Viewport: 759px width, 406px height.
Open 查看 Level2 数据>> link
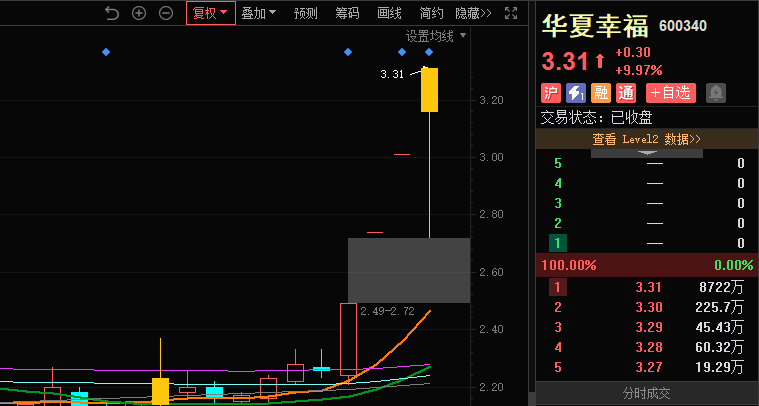[646, 139]
